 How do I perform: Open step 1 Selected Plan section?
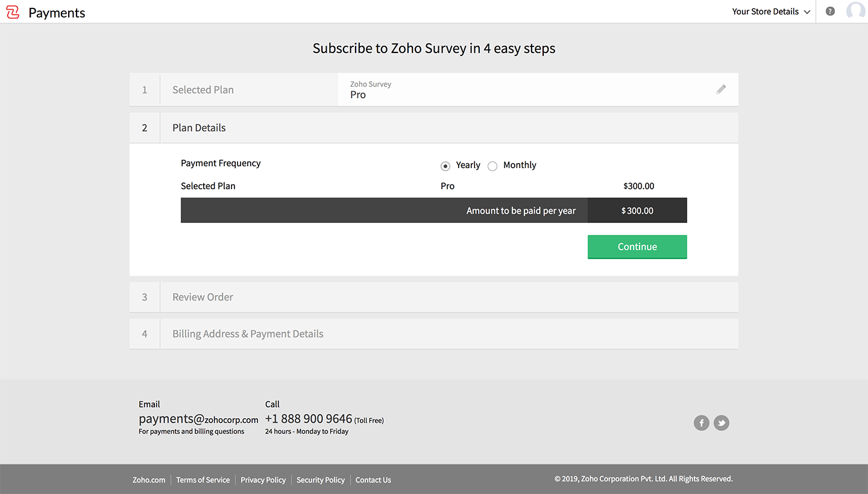pyautogui.click(x=434, y=90)
